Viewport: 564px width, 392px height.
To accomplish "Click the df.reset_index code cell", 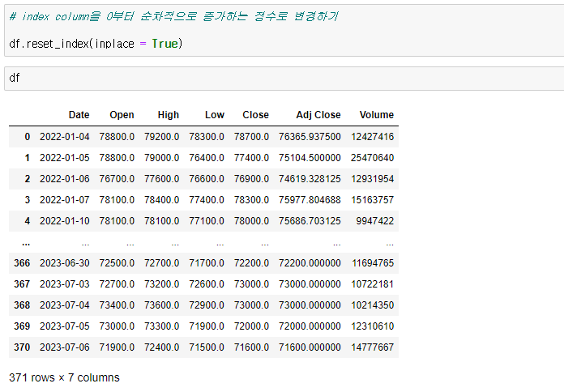I will click(284, 30).
